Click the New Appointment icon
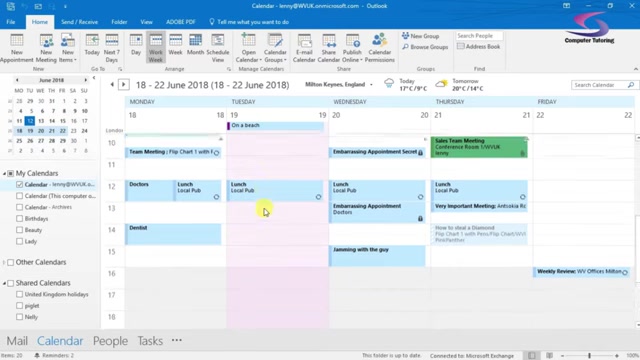The image size is (640, 360). pos(16,48)
